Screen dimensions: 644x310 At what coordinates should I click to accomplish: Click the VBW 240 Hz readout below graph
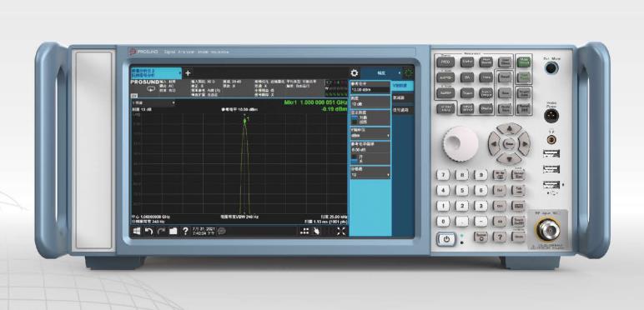pos(239,217)
